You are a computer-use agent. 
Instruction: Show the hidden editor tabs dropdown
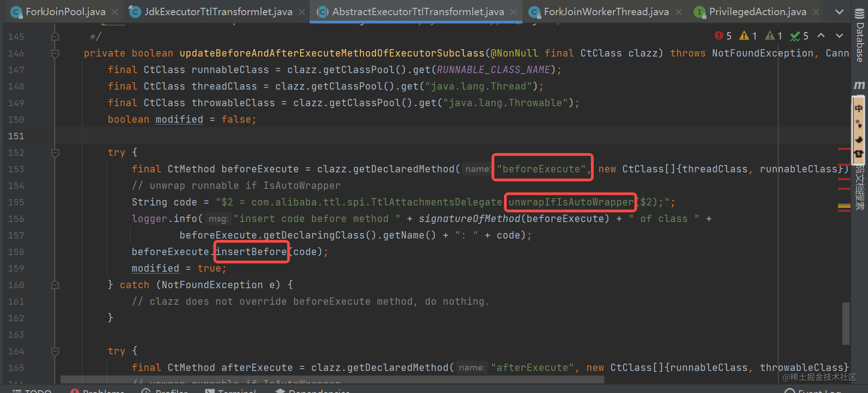[839, 12]
